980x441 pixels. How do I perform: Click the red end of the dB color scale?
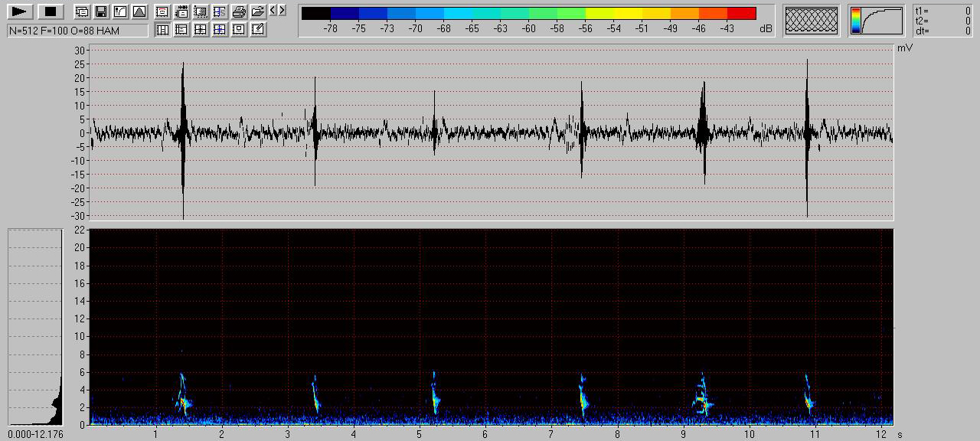tap(741, 13)
